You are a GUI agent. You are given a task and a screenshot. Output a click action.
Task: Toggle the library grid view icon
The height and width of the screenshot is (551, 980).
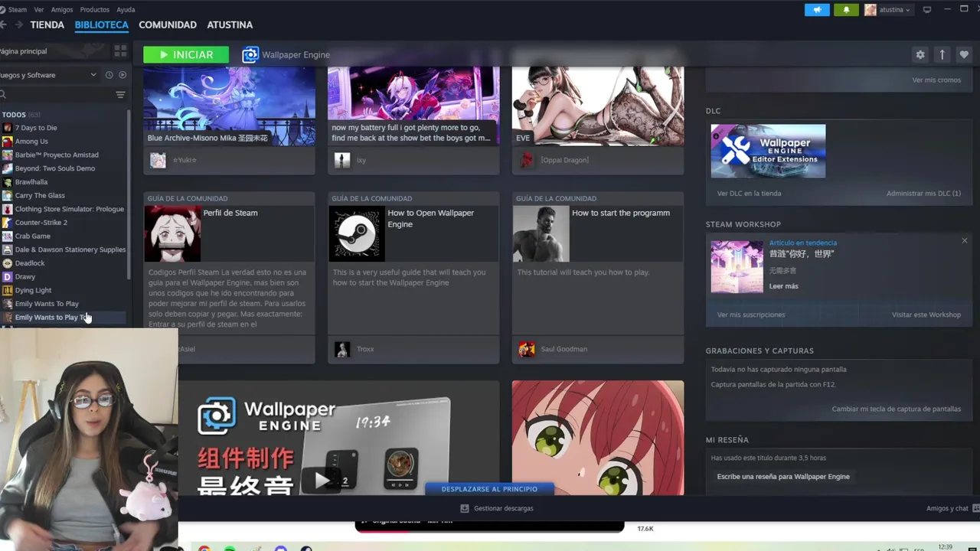tap(120, 51)
